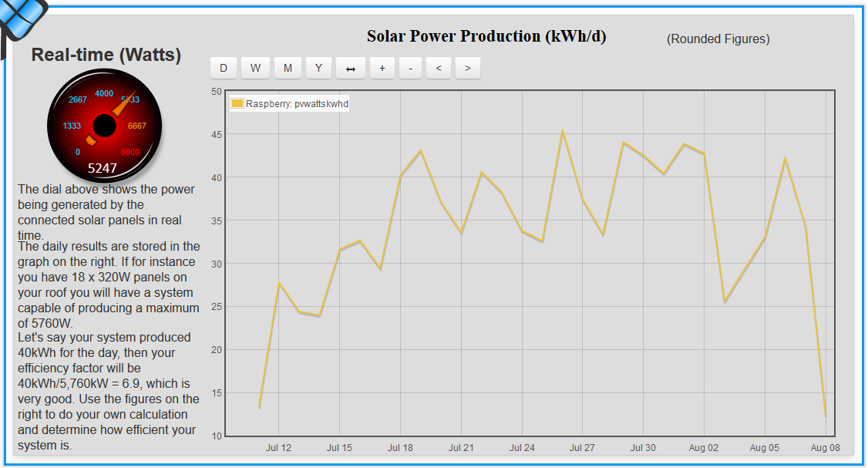Click the 'Jul 15' axis label

click(339, 447)
